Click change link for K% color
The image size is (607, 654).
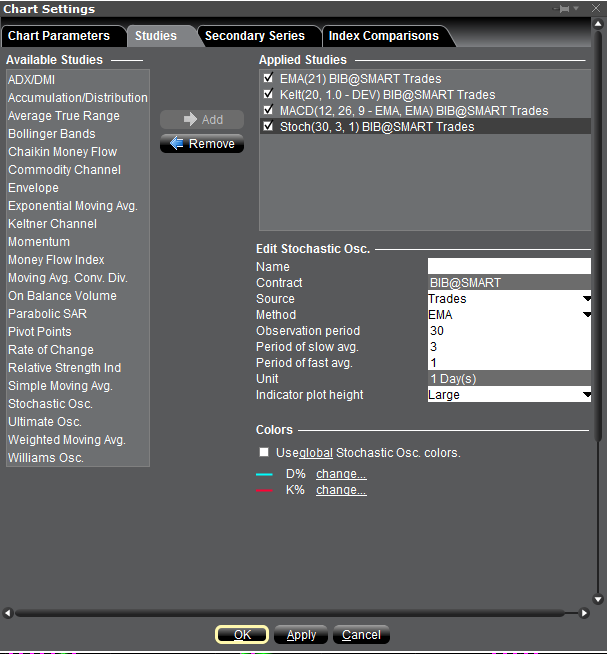pos(341,490)
